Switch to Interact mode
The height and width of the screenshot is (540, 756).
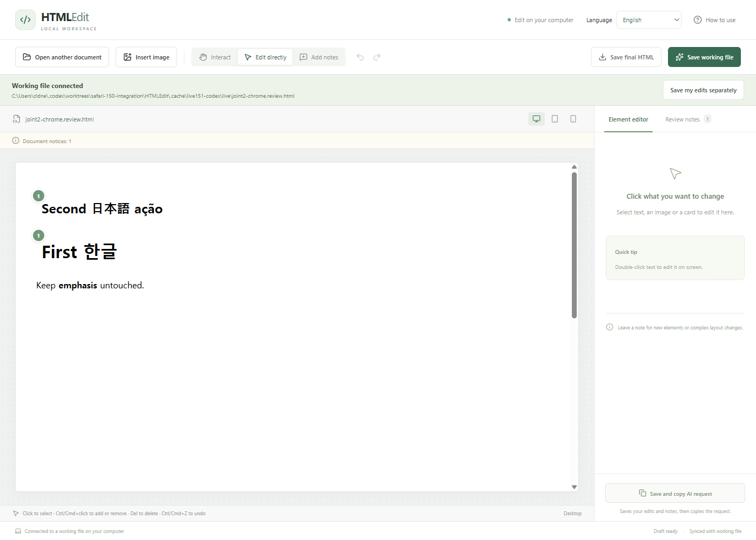(x=215, y=57)
